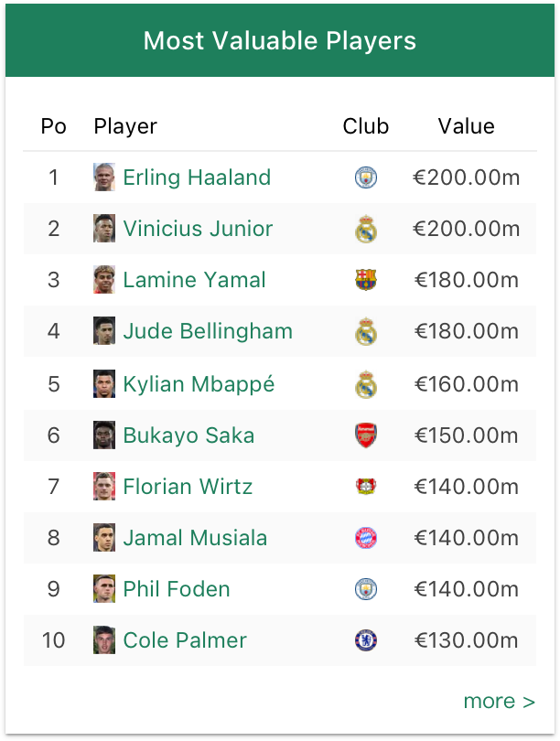Image resolution: width=560 pixels, height=741 pixels.
Task: Open Lamine Yamal's player profile link
Action: coord(194,280)
